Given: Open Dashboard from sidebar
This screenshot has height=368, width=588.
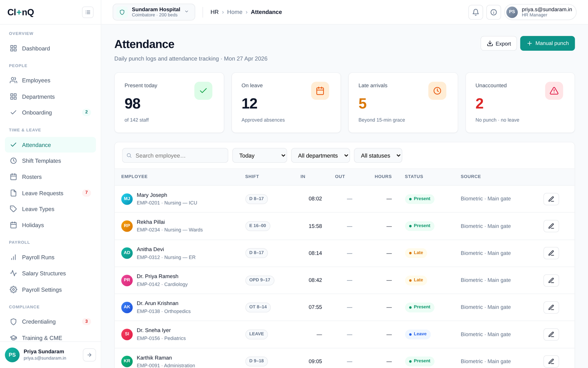Looking at the screenshot, I should 51,49.
